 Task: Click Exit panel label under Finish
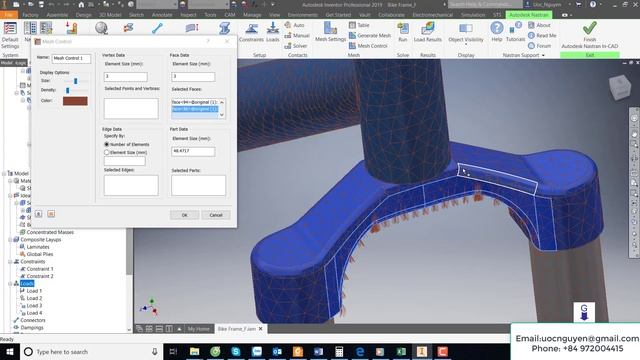coord(590,55)
